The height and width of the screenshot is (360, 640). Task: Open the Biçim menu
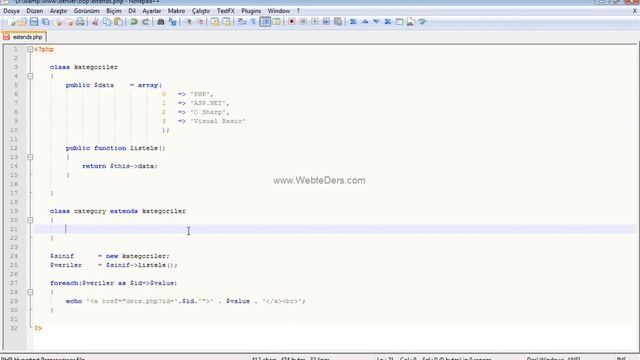114,11
